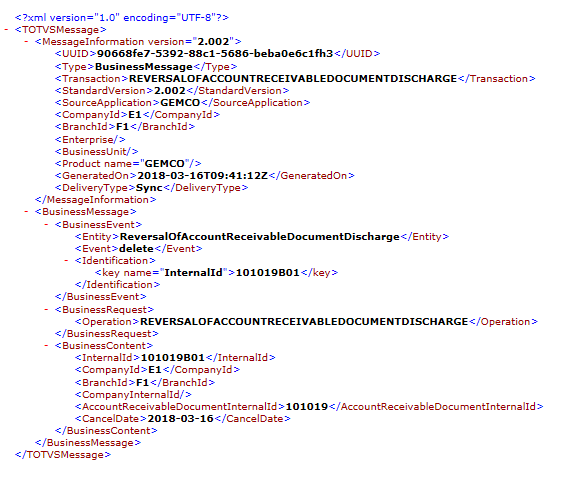Click the CancelDate value 2018-03-16
Viewport: 578px width, 481px height.
pyautogui.click(x=181, y=419)
